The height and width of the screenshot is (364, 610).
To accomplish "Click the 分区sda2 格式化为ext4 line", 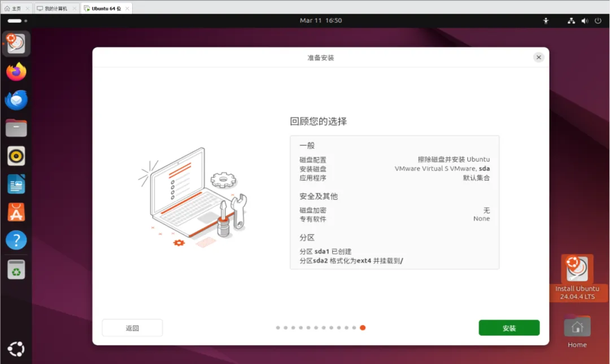I will pos(351,261).
